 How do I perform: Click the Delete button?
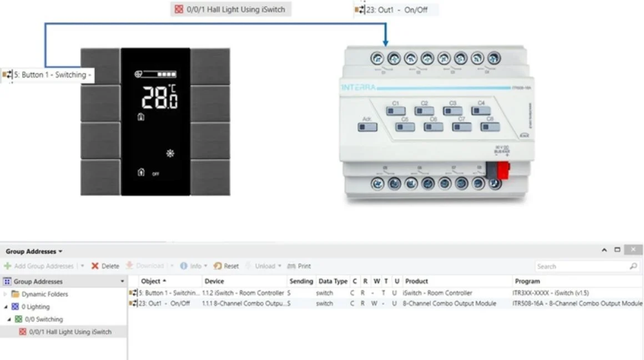tap(105, 266)
